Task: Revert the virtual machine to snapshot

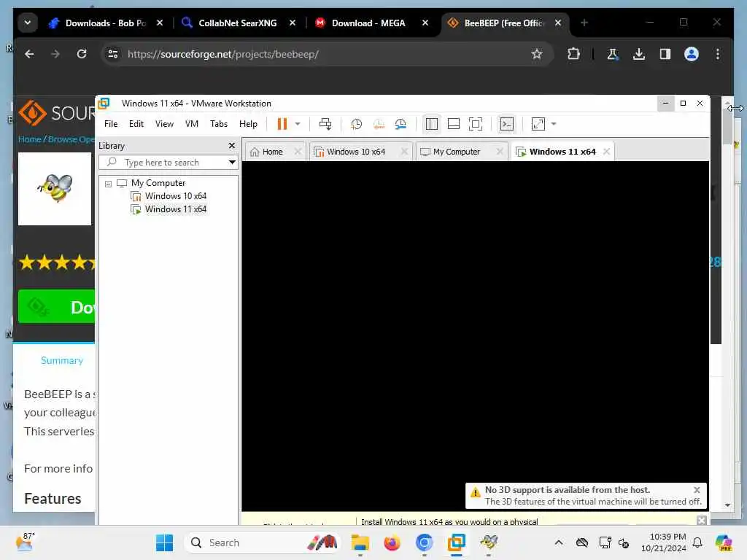Action: (x=379, y=124)
